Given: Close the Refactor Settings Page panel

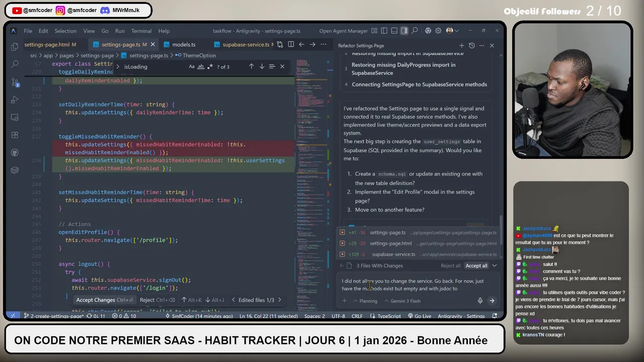Looking at the screenshot, I should click(x=492, y=45).
